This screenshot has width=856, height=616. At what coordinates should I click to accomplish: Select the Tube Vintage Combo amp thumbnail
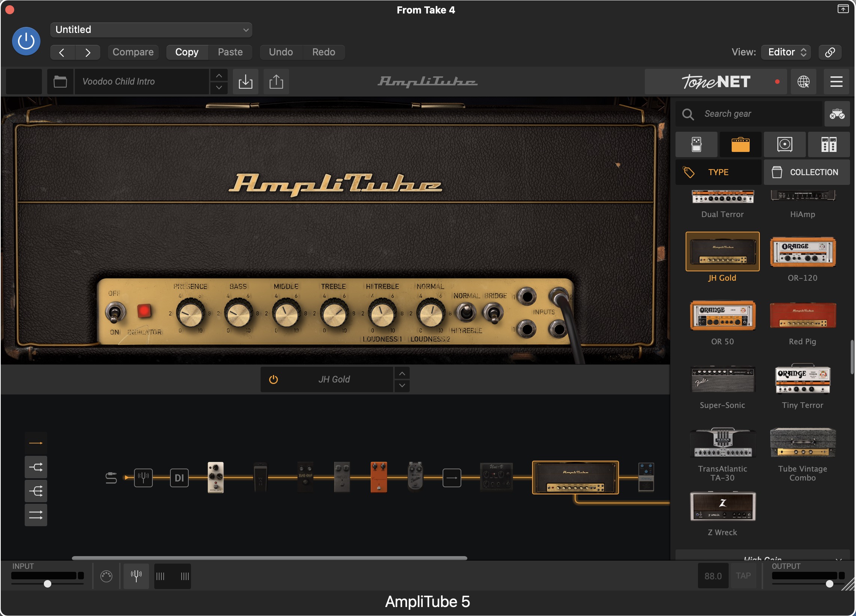802,442
